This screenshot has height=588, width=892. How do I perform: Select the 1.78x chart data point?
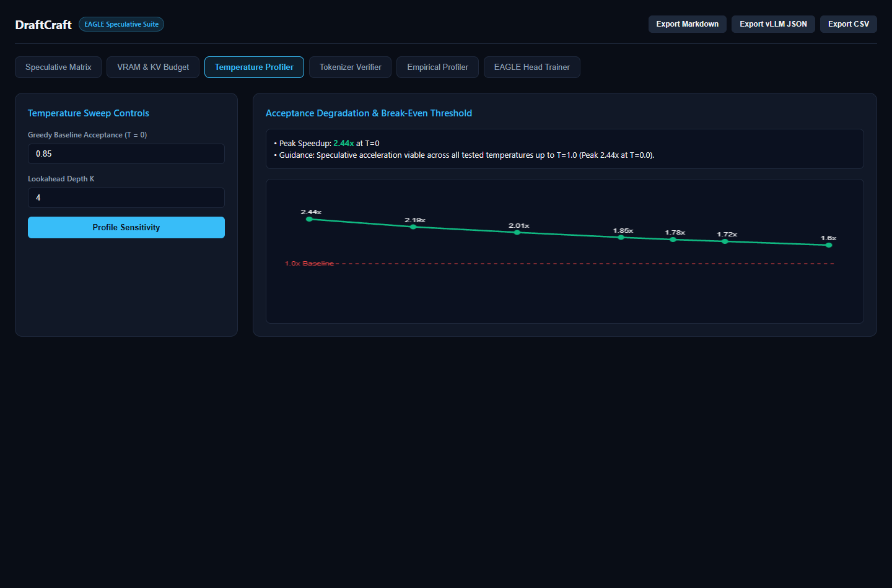[x=673, y=240]
